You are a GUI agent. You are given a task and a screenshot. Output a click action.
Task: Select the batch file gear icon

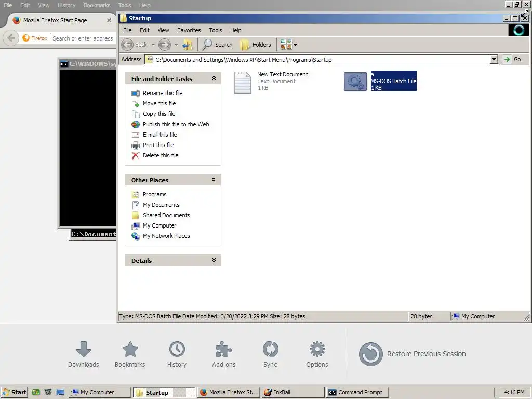pos(355,82)
